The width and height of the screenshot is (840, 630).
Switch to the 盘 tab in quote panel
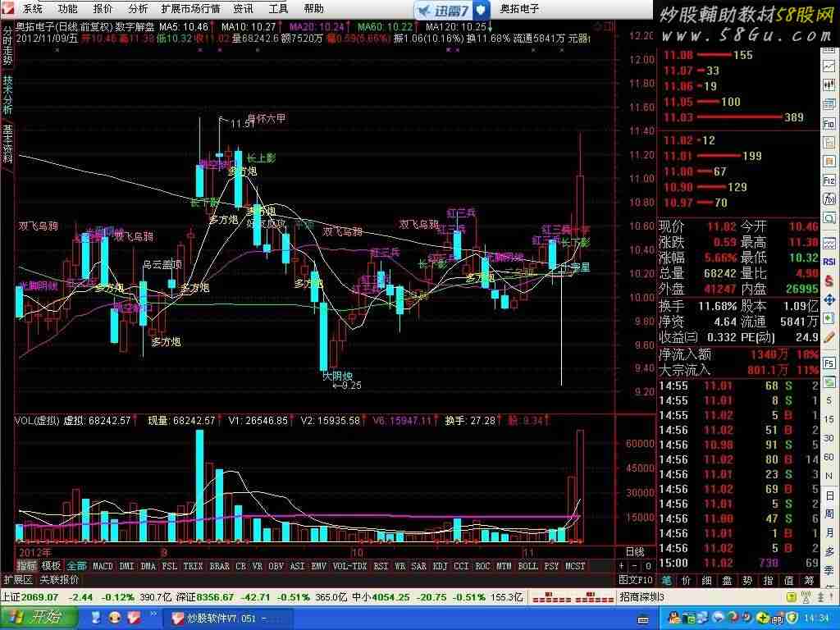pyautogui.click(x=728, y=580)
